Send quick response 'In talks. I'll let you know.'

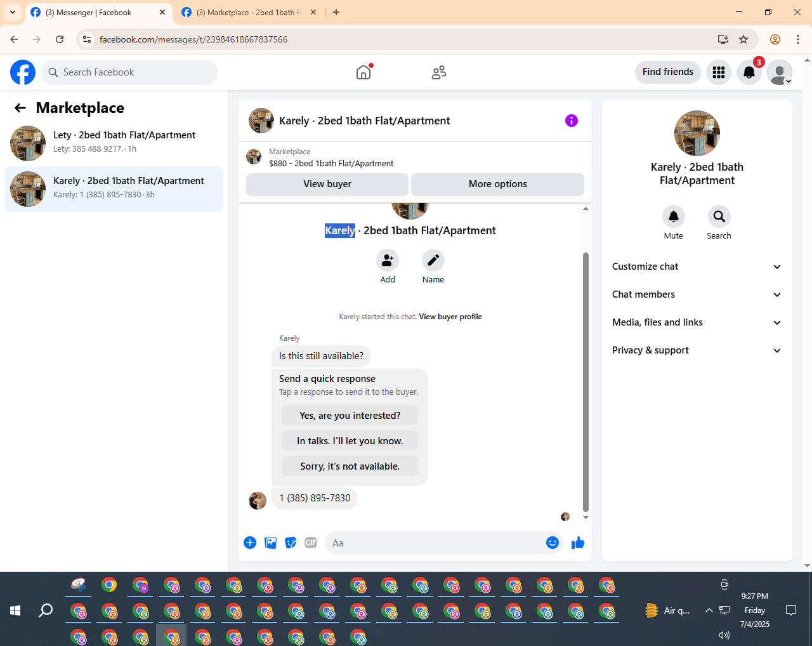[350, 441]
